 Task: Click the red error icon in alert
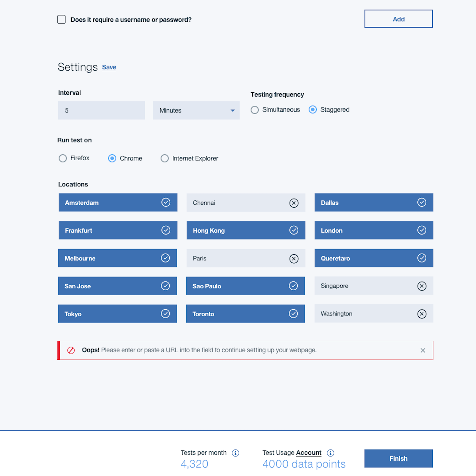tap(71, 350)
